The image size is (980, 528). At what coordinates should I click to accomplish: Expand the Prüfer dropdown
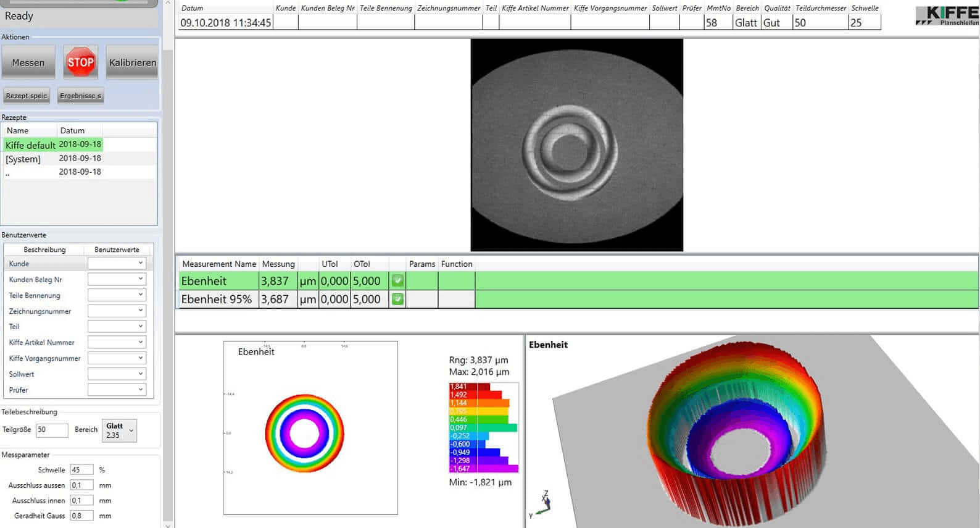[x=116, y=390]
